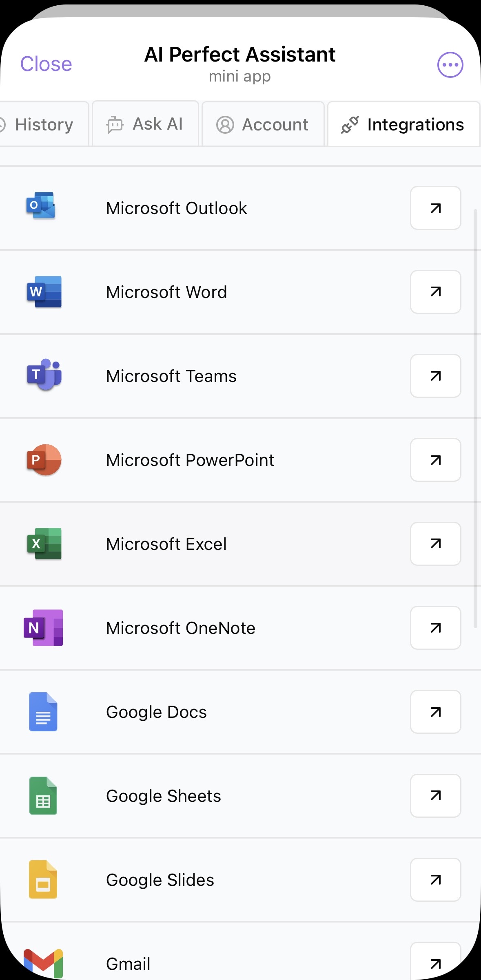Click the Google Sheets file icon
481x980 pixels.
43,796
